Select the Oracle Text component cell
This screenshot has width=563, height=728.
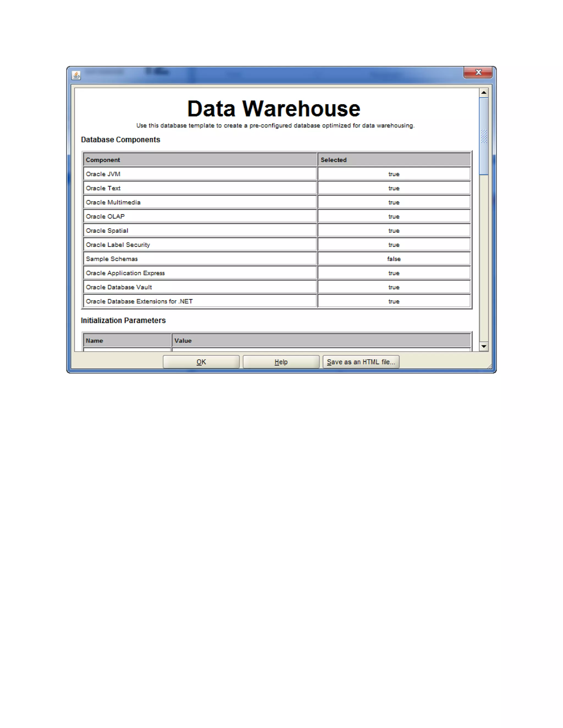coord(200,188)
